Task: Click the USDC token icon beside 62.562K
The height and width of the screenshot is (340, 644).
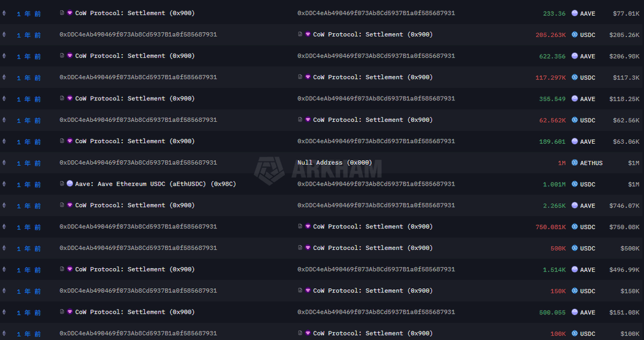Action: (x=575, y=121)
